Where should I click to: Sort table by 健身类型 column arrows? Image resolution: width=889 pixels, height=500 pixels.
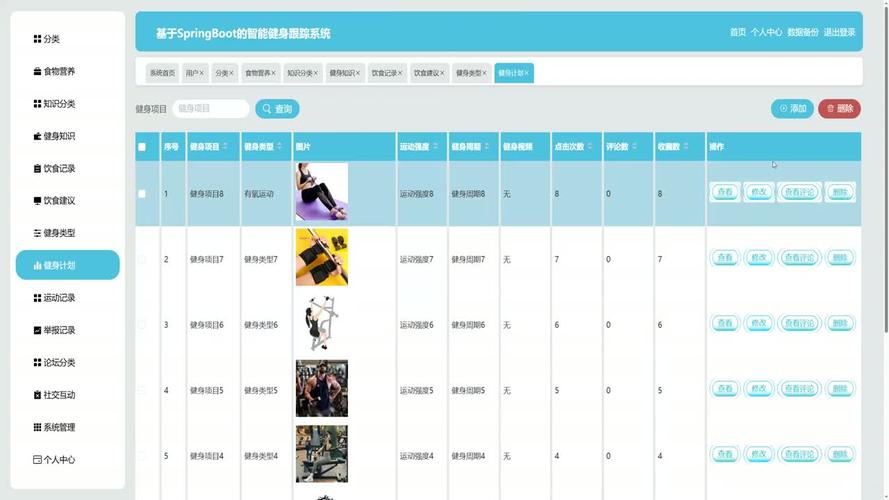coord(280,146)
